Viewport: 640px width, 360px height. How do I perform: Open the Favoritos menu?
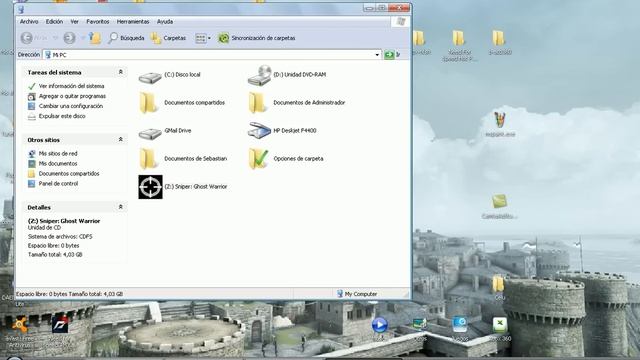tap(98, 22)
